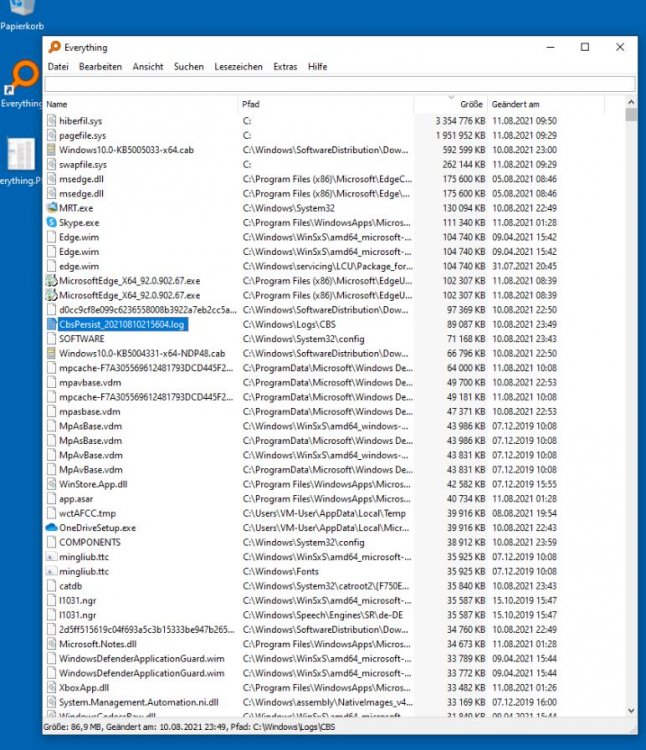Click the Everything search input field
This screenshot has height=750, width=646.
[340, 84]
